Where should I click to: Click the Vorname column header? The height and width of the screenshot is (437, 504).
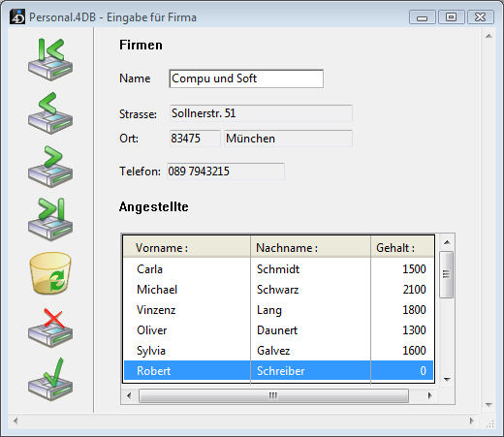(187, 248)
